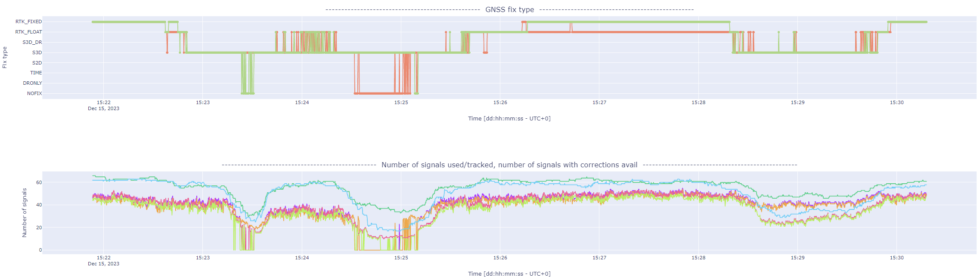Click the 15:24 tick on the fix type chart
The width and height of the screenshot is (980, 280).
click(x=302, y=102)
